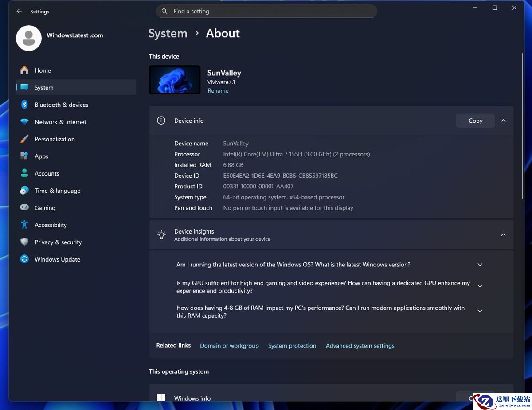Collapse the Device insights section
Image resolution: width=532 pixels, height=410 pixels.
tap(503, 235)
